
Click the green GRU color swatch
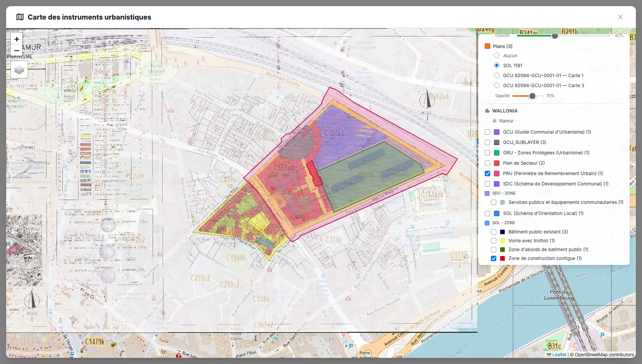click(497, 153)
